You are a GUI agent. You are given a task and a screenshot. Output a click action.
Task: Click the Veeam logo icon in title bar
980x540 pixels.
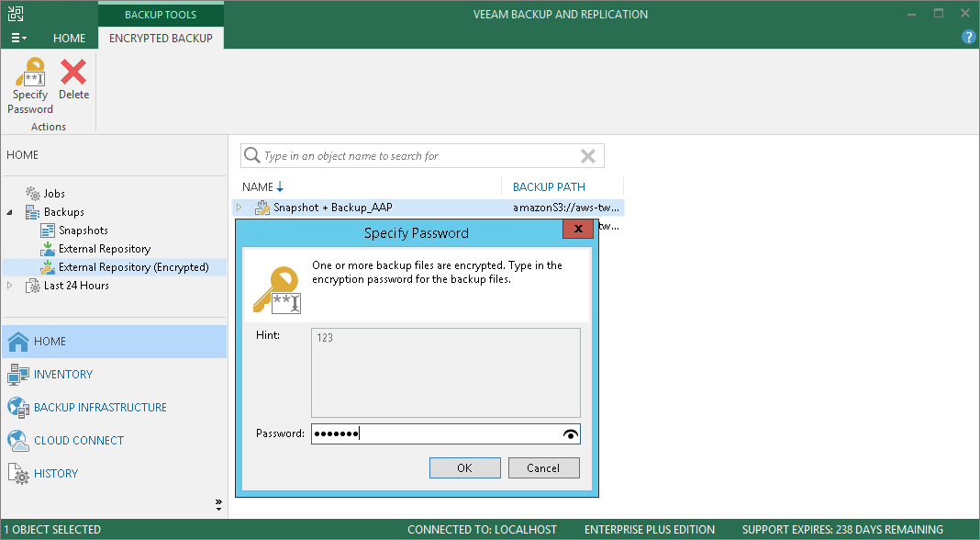[16, 14]
